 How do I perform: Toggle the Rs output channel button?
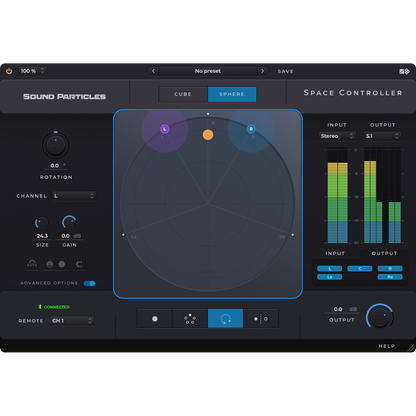390,277
